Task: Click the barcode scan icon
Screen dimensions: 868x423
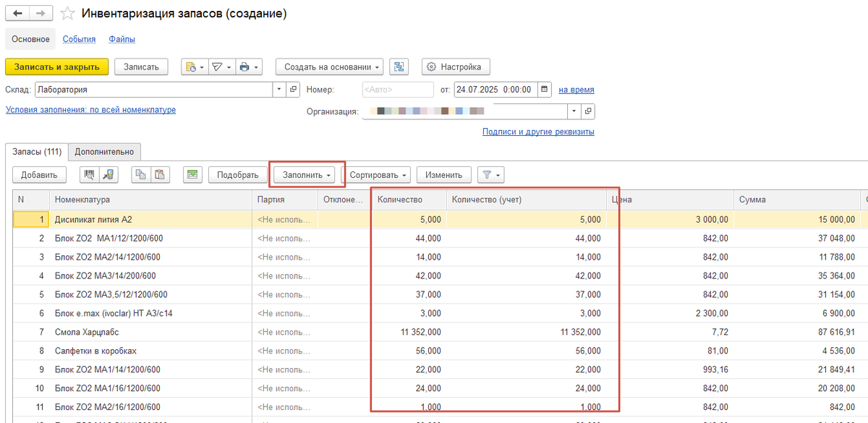Action: pyautogui.click(x=90, y=174)
